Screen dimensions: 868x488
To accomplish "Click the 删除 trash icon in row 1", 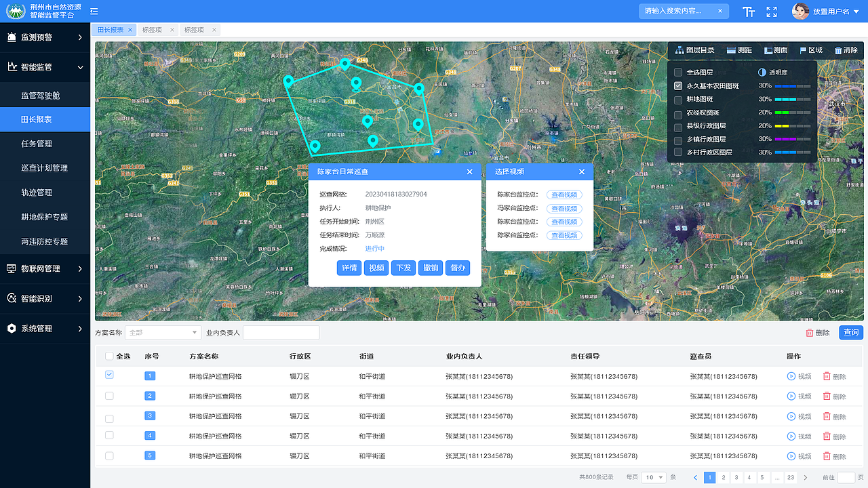I will click(x=827, y=376).
